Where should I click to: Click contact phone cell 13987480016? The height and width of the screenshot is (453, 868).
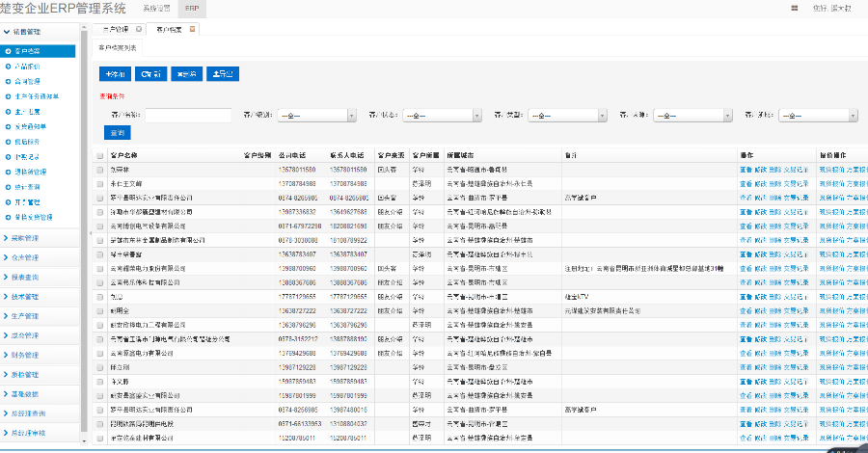(x=348, y=410)
